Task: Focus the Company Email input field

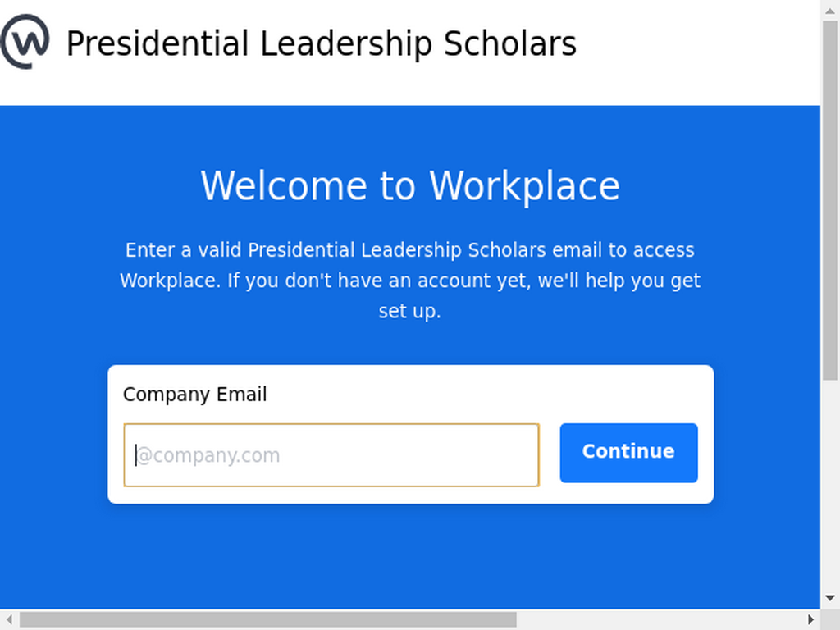Action: coord(331,454)
